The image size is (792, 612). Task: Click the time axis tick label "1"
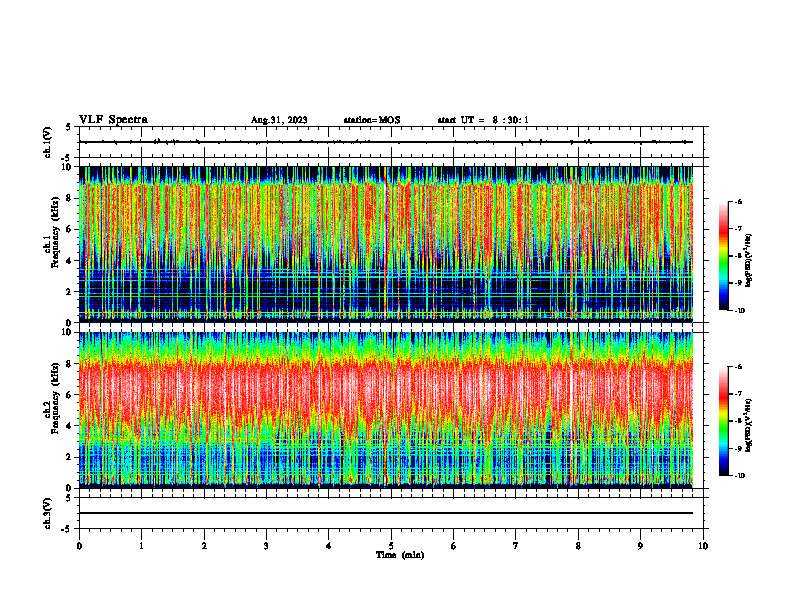point(141,546)
